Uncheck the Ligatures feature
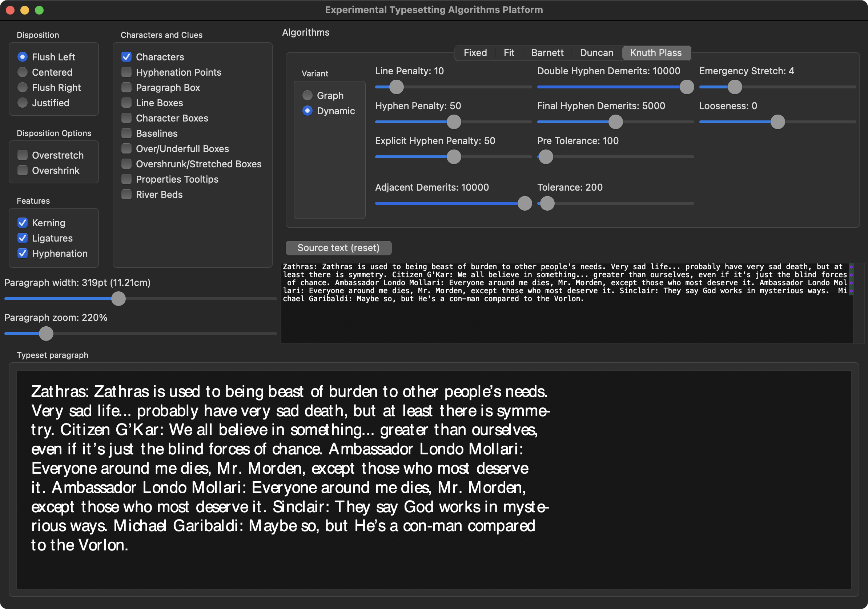868x609 pixels. pyautogui.click(x=23, y=238)
